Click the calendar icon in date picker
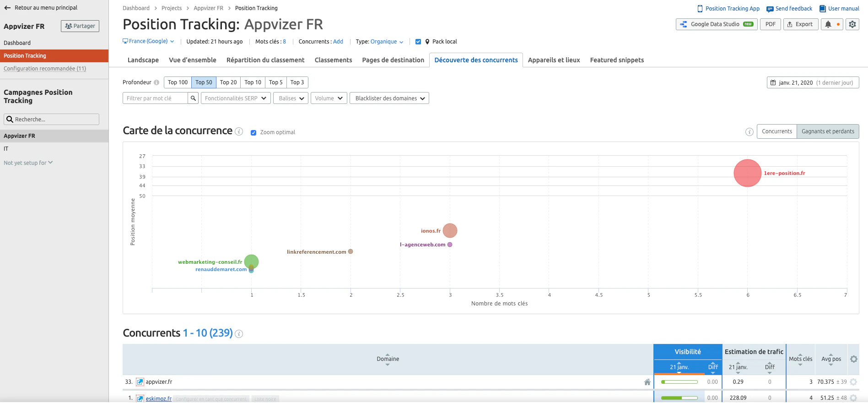 click(773, 83)
